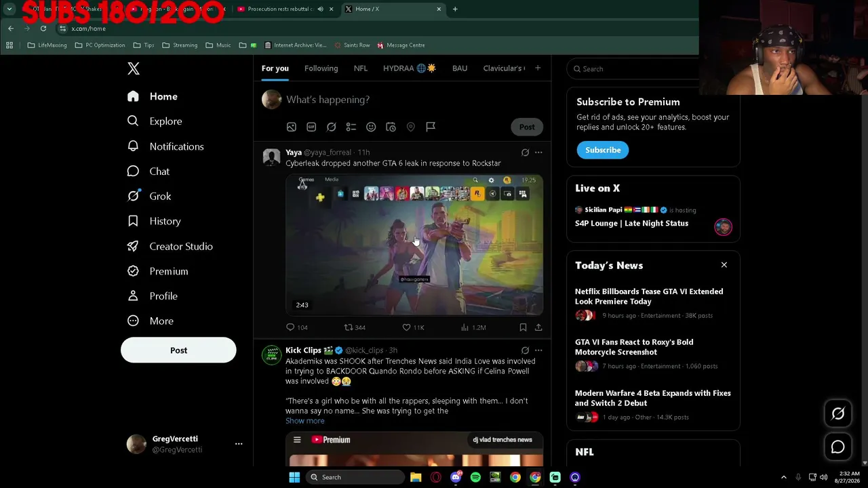The image size is (868, 488).
Task: Bookmark Yaya's GTA 6 leak post
Action: 523,327
